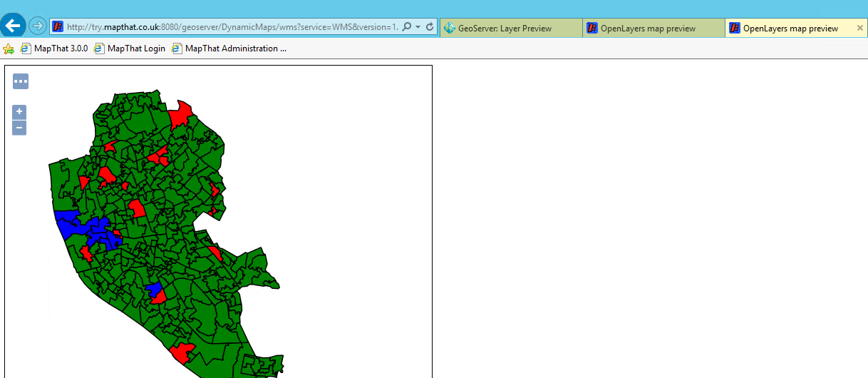Click the red region at the map's bottom edge

(182, 352)
